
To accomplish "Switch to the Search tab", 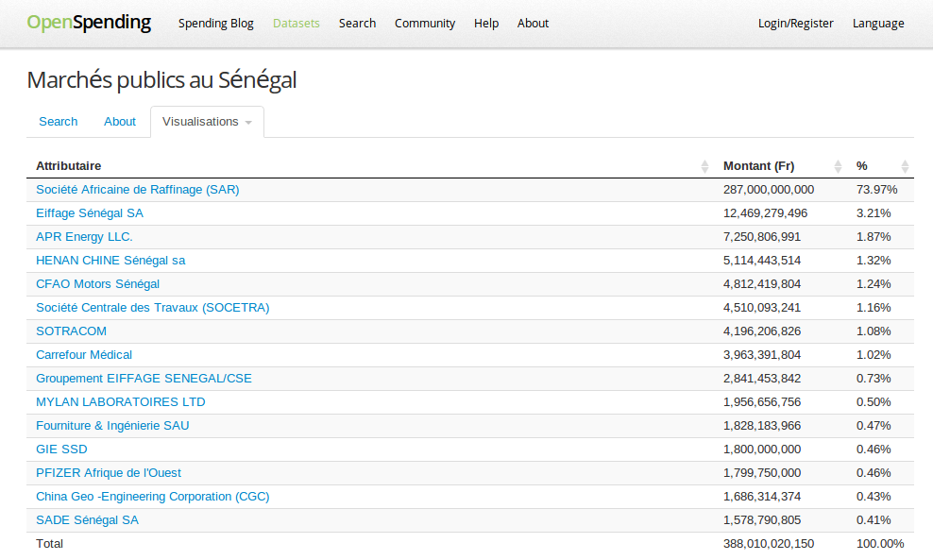I will pos(58,122).
